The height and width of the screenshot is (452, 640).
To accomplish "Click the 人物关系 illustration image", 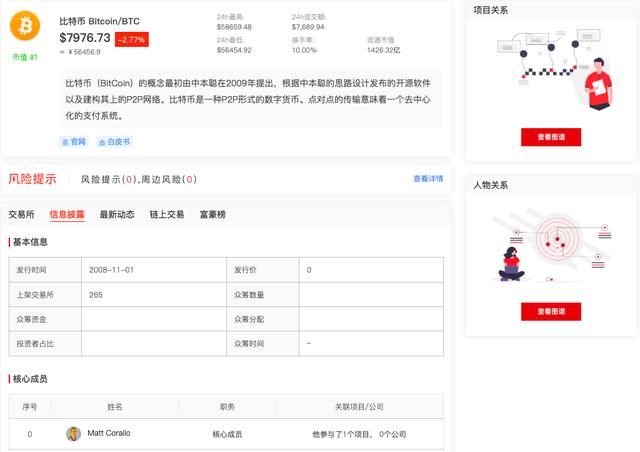I will (551, 245).
